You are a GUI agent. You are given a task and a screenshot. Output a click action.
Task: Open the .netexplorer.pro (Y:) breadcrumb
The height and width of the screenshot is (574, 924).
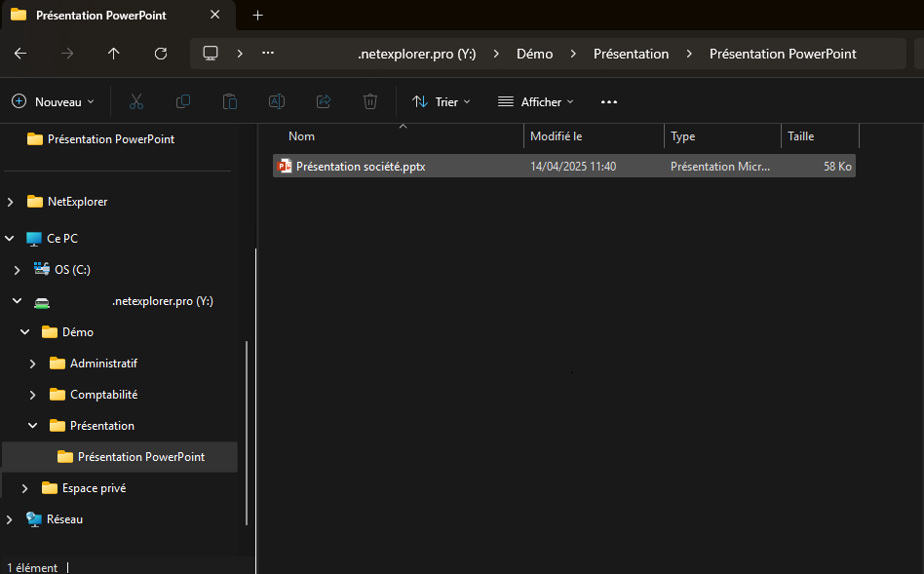(416, 54)
